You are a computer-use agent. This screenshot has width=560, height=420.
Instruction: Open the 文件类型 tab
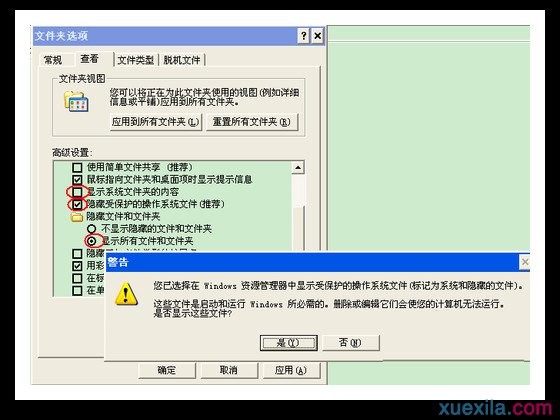[x=136, y=60]
